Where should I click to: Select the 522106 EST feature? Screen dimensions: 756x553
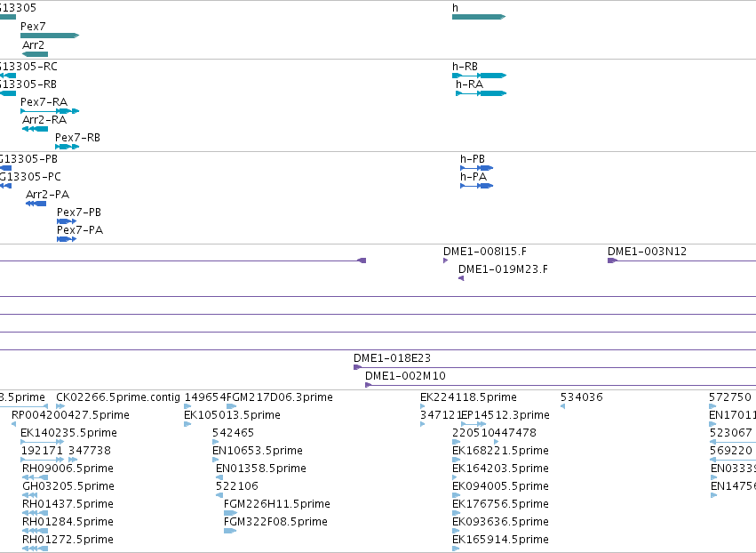tap(219, 495)
